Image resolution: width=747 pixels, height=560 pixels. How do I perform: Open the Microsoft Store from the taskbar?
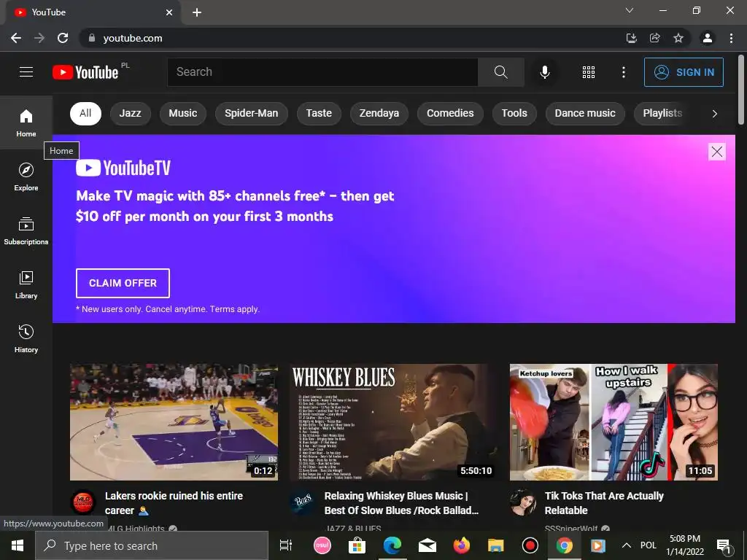coord(357,545)
